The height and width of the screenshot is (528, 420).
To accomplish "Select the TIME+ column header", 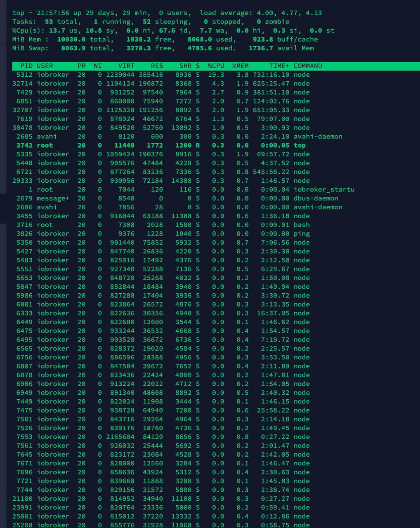I will pos(279,66).
